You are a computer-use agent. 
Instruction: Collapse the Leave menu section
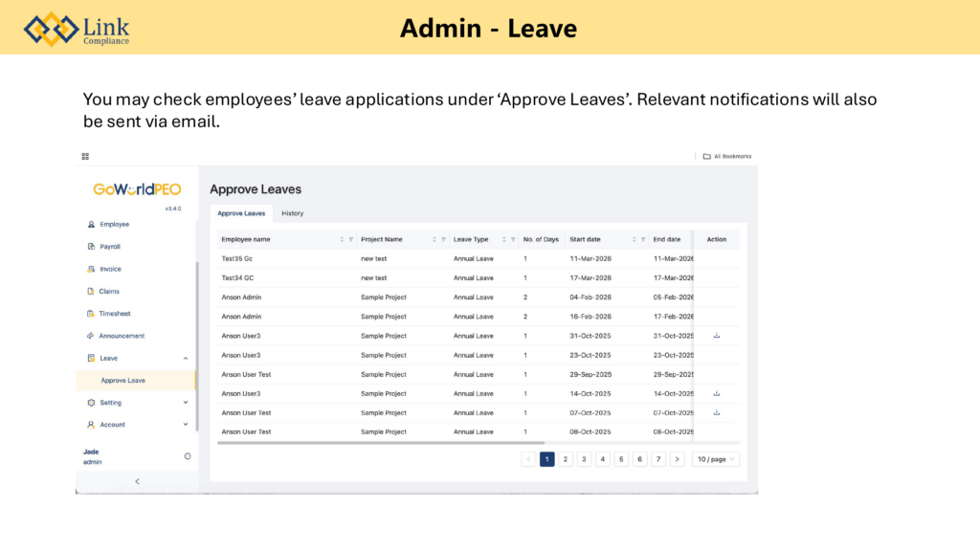point(186,359)
